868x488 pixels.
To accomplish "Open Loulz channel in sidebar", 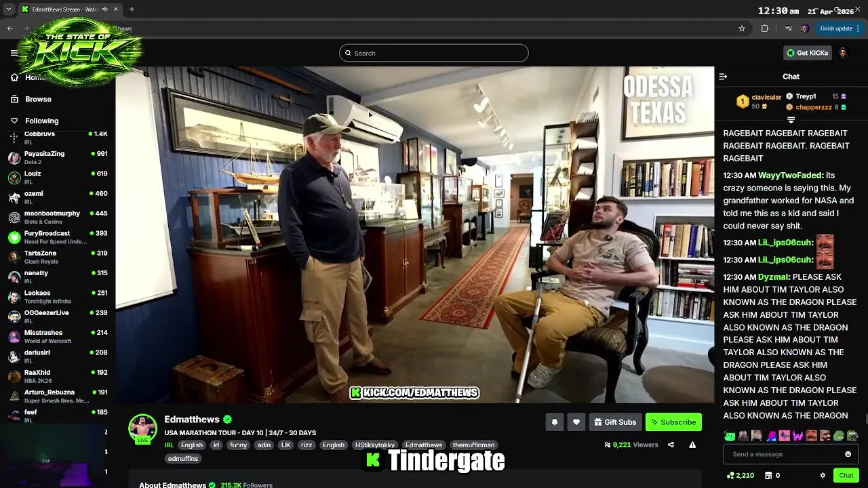I will (58, 178).
